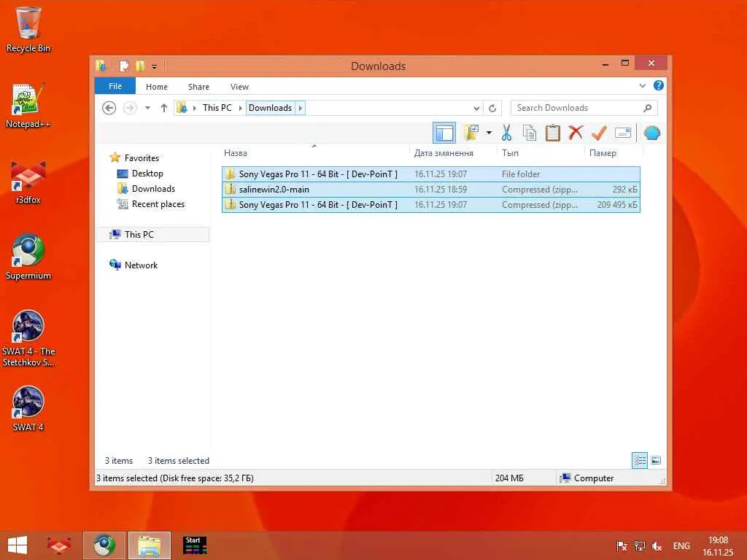Click the Cut scissors toolbar icon
The width and height of the screenshot is (747, 560).
click(x=506, y=133)
